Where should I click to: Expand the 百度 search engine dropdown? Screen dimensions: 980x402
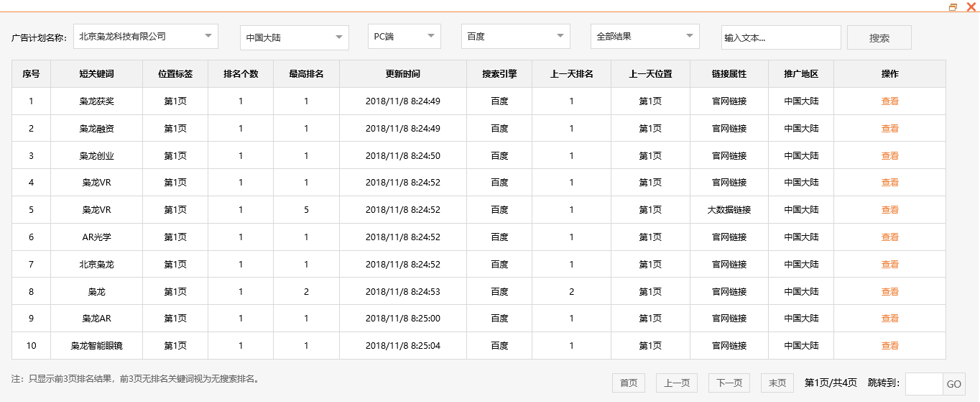pos(516,36)
